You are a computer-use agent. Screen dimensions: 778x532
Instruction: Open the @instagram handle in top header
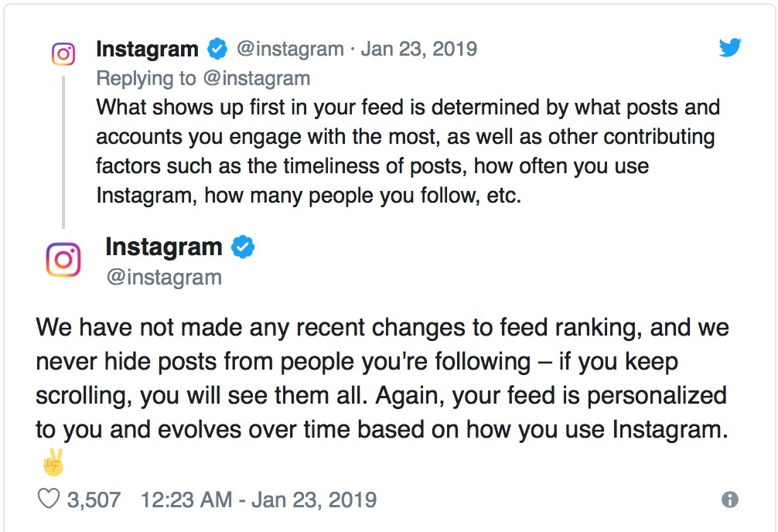click(x=290, y=49)
